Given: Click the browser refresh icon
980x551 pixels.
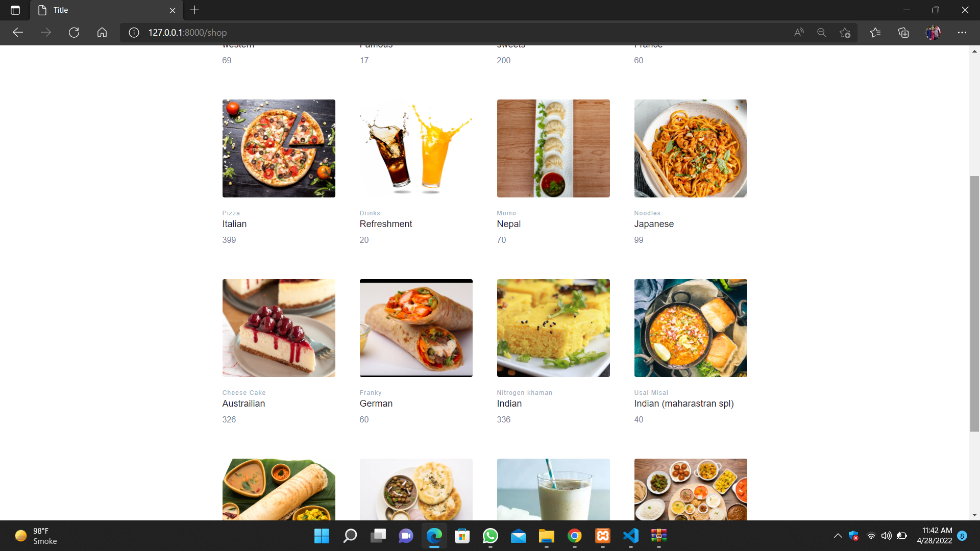Looking at the screenshot, I should [74, 33].
